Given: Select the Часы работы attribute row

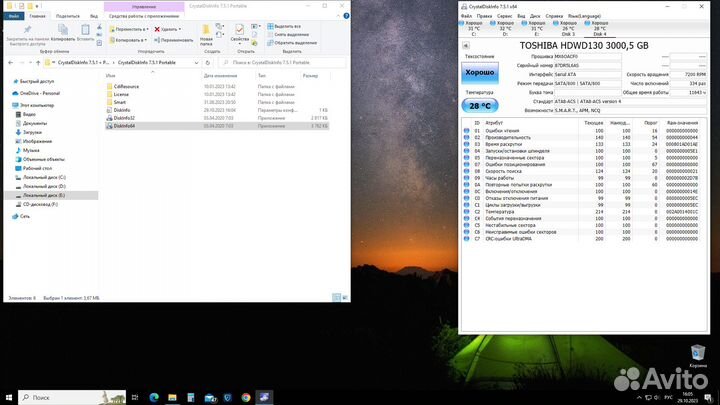Looking at the screenshot, I should pyautogui.click(x=583, y=178).
